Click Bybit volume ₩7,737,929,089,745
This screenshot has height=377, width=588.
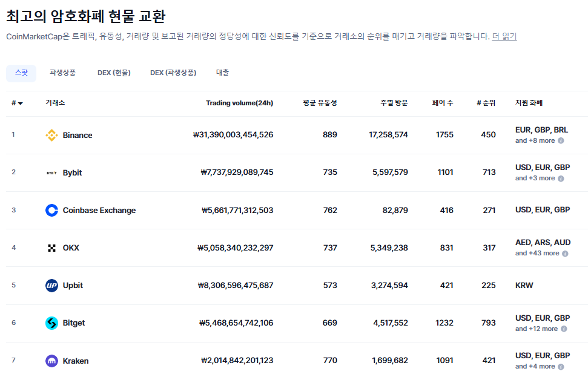(237, 172)
